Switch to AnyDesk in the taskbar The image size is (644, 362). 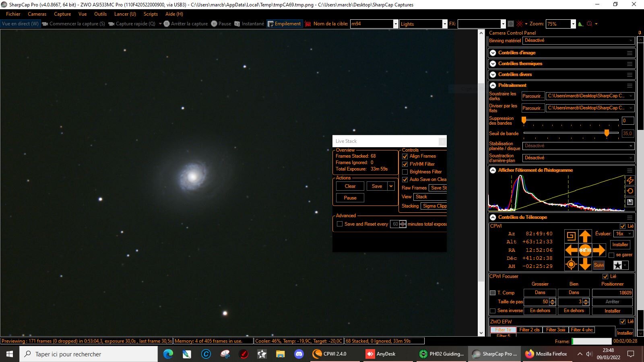(380, 354)
